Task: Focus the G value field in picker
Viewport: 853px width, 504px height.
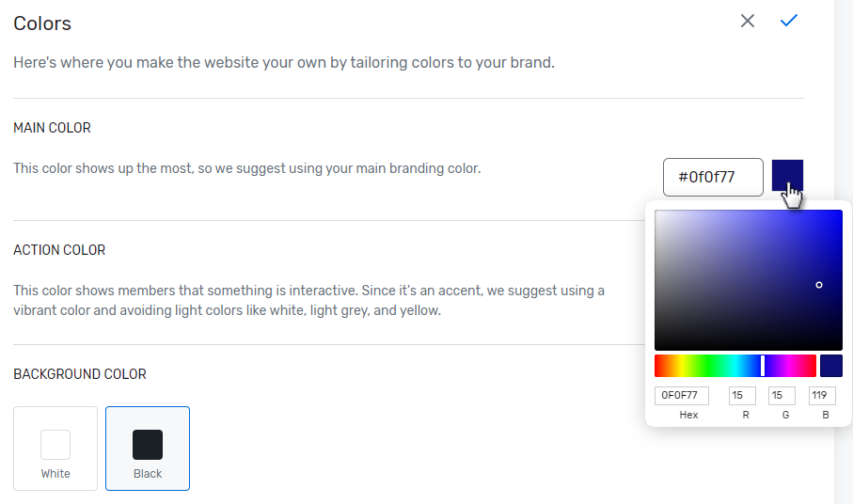Action: click(x=782, y=396)
